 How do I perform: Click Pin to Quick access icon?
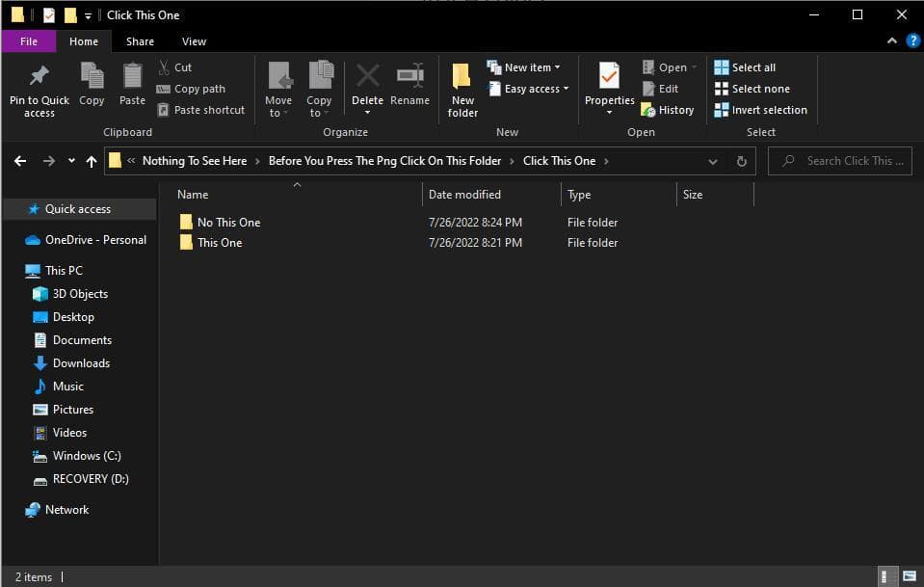click(x=39, y=75)
